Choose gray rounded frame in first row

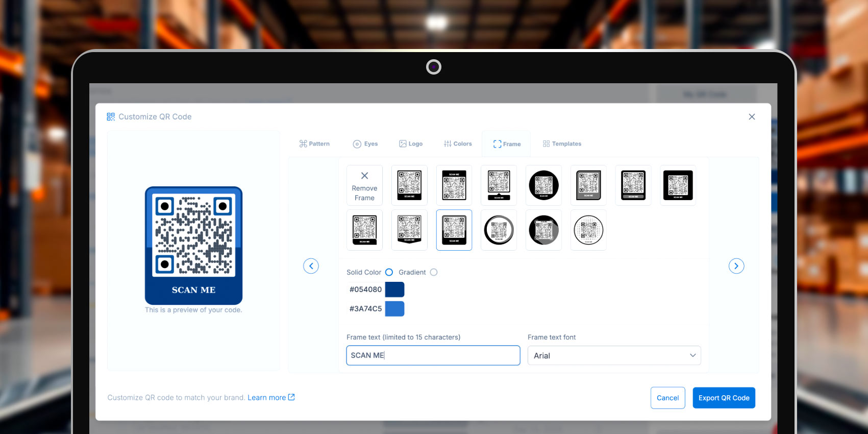point(588,185)
